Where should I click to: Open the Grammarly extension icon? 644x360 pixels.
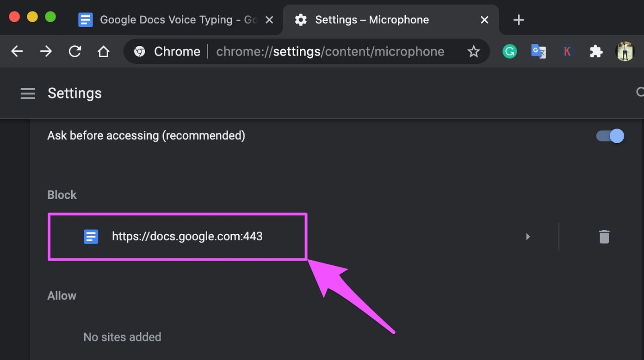[x=509, y=51]
